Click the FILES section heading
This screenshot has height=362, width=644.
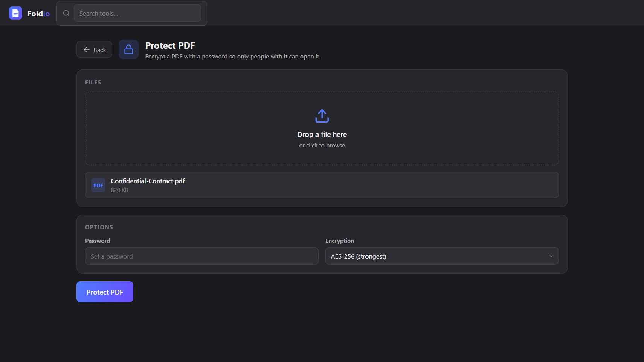click(x=93, y=83)
